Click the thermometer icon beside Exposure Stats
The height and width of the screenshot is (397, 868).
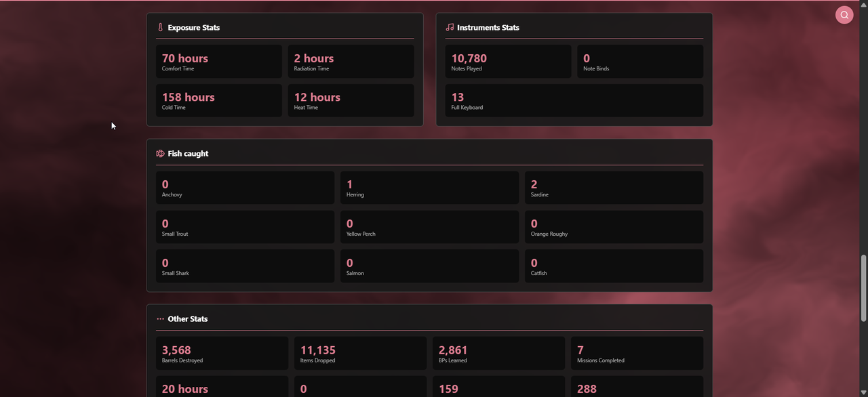pos(161,28)
